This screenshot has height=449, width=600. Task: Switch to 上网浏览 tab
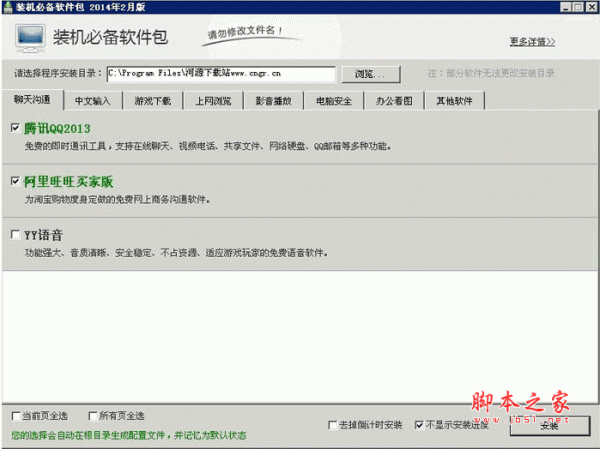tap(213, 101)
